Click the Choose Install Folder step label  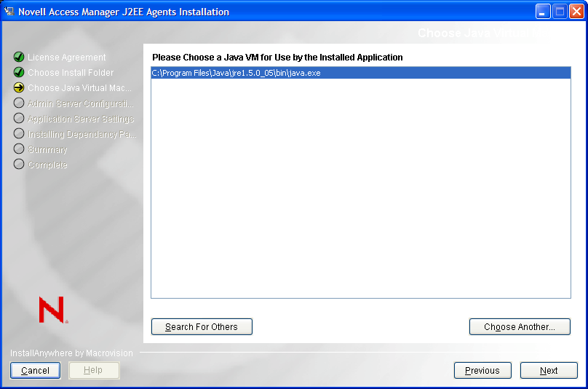click(71, 72)
